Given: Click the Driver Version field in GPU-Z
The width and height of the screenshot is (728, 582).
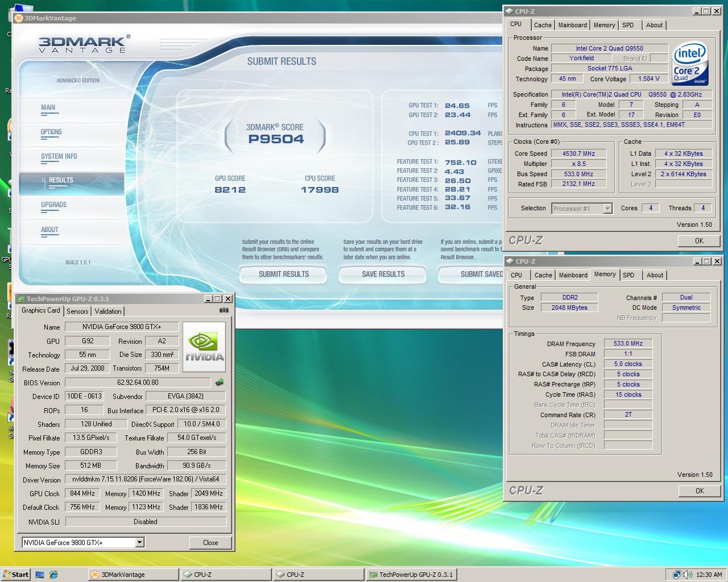Looking at the screenshot, I should tap(146, 479).
